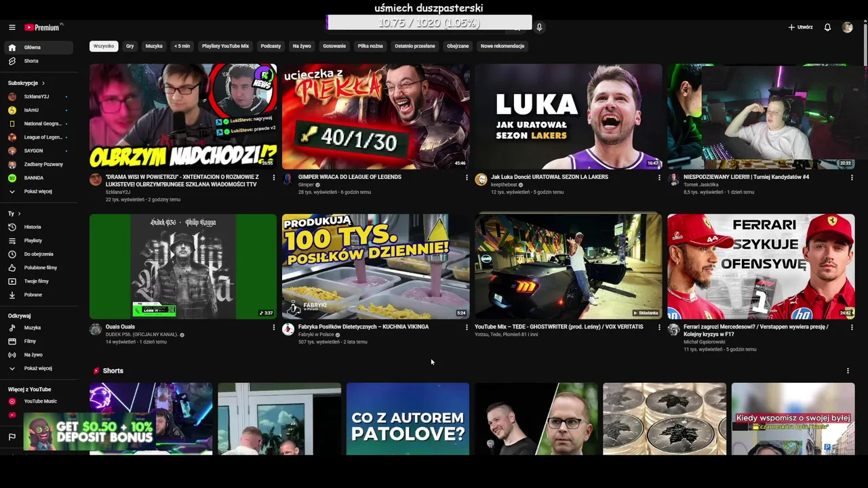
Task: Open Polubione filmy liked videos
Action: tap(38, 268)
